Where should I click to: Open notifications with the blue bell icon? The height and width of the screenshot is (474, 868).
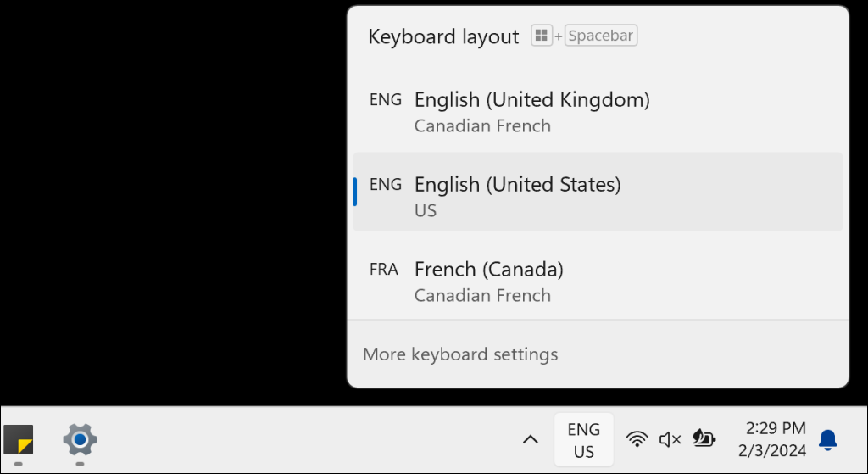[x=827, y=440]
